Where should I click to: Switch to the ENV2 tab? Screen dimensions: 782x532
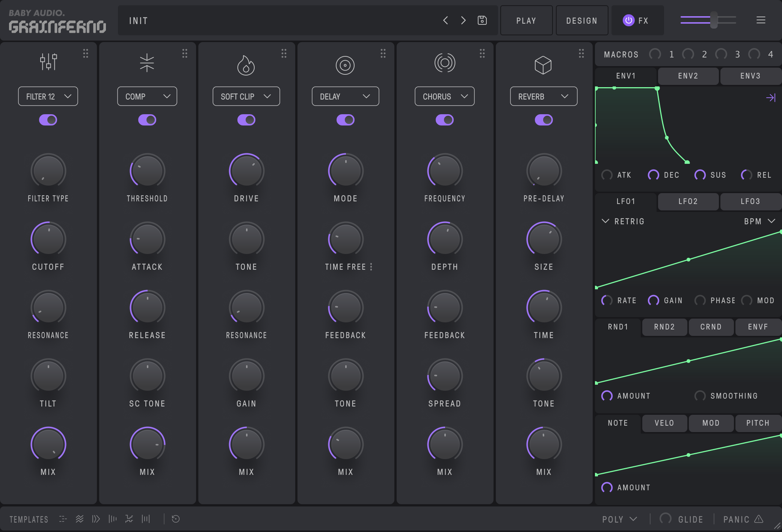[x=688, y=76]
